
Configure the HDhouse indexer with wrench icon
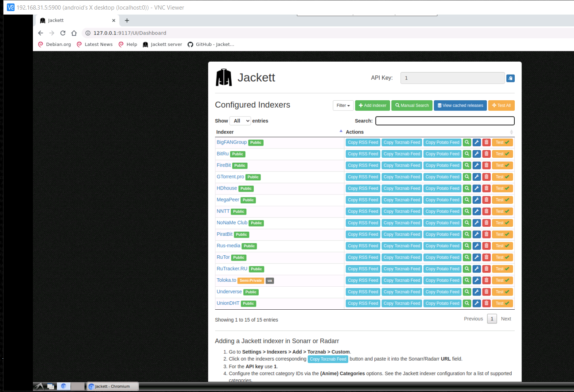[x=476, y=188]
